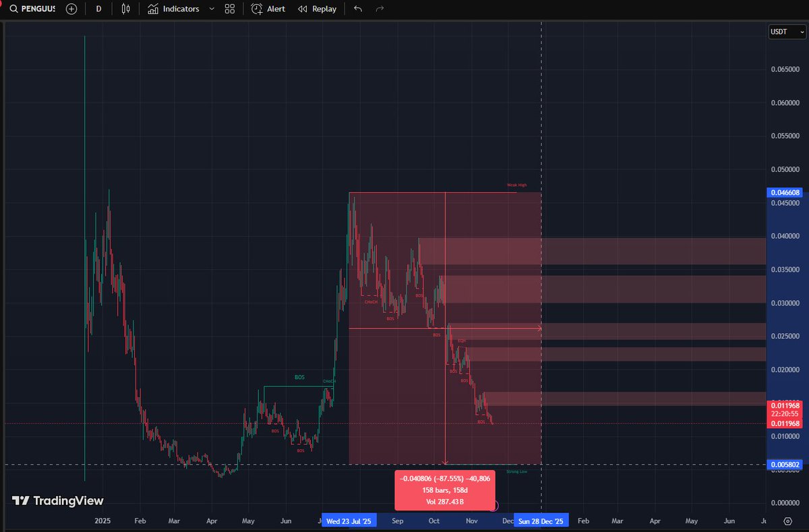
Task: Click the Weak High label
Action: pos(517,185)
